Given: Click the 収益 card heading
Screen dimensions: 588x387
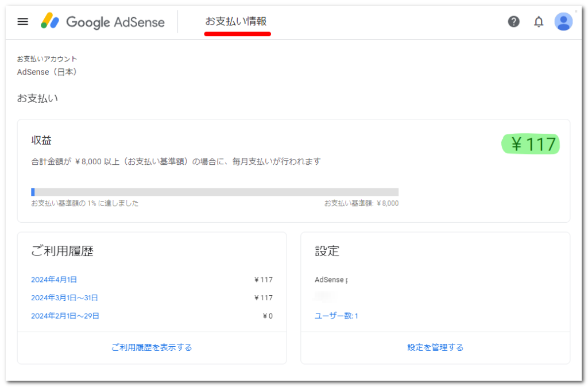Looking at the screenshot, I should [41, 140].
